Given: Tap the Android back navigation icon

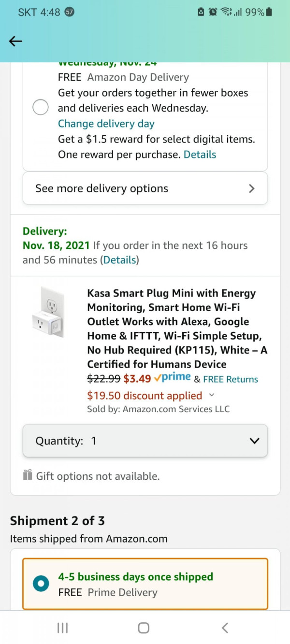Looking at the screenshot, I should tap(225, 628).
